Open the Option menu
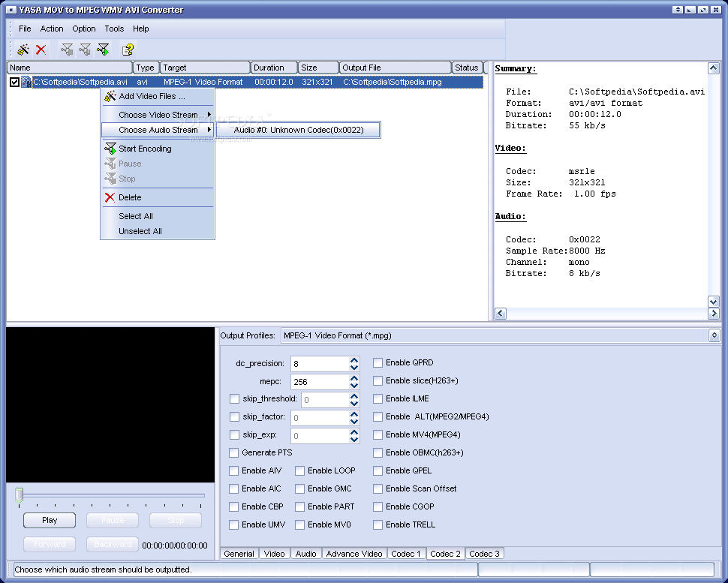The height and width of the screenshot is (583, 728). click(x=83, y=29)
